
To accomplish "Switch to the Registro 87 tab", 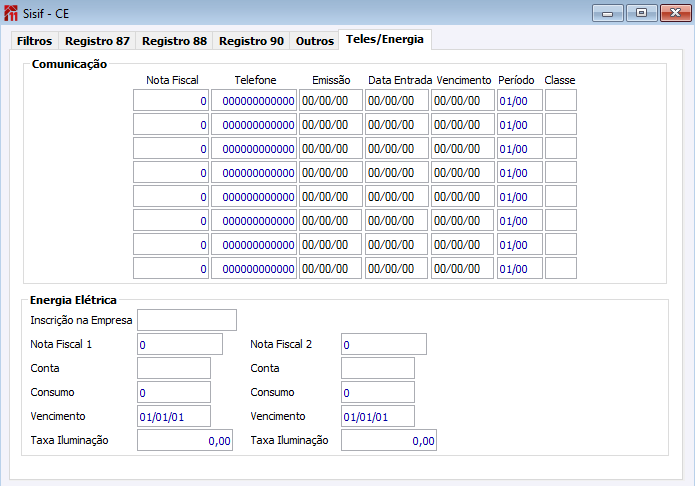I will pos(97,41).
